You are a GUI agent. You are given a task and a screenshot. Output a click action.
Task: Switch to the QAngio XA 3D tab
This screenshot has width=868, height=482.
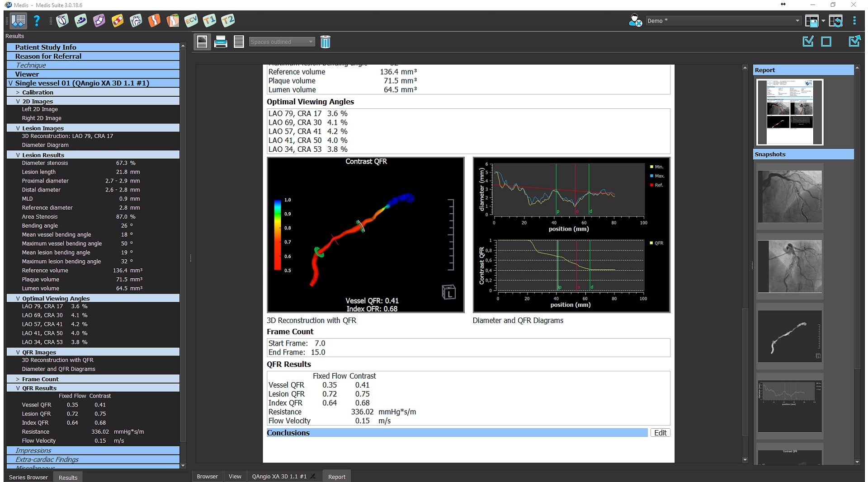pos(279,477)
